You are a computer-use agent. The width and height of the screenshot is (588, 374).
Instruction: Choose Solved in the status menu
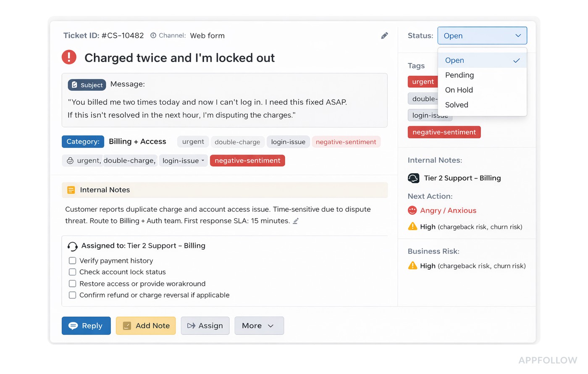[x=456, y=105]
